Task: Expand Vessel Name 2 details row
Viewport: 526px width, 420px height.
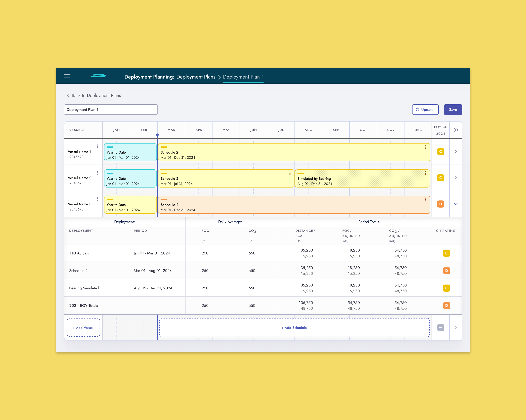Action: click(455, 178)
